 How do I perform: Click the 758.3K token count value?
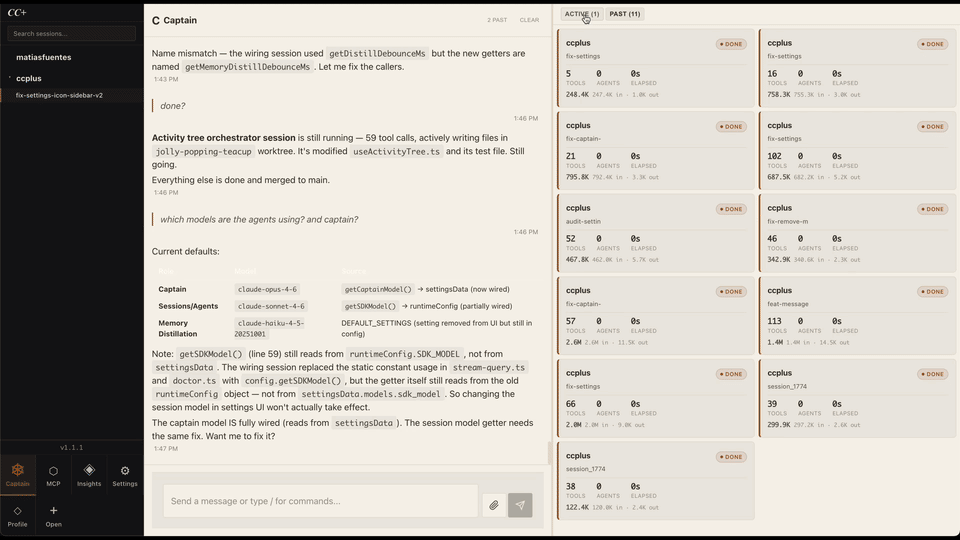pyautogui.click(x=778, y=94)
